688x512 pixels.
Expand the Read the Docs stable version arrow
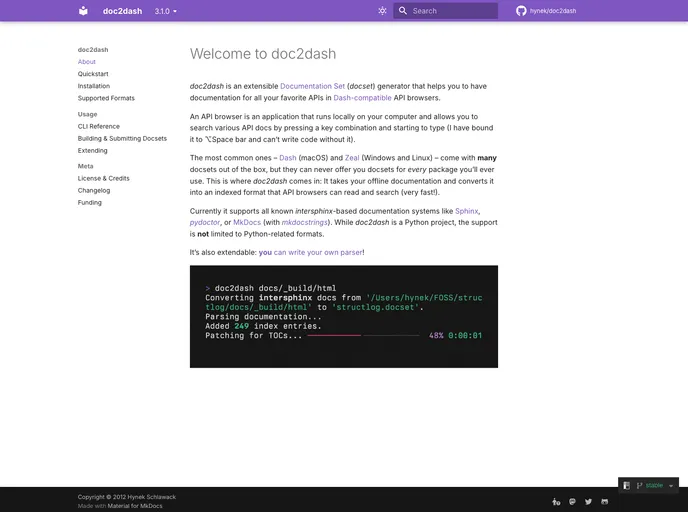point(671,486)
